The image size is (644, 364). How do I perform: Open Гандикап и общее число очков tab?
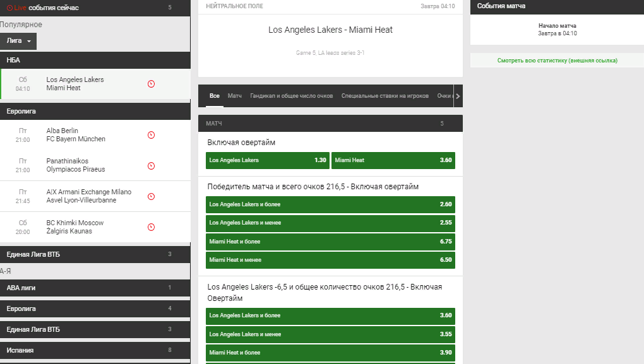[291, 96]
